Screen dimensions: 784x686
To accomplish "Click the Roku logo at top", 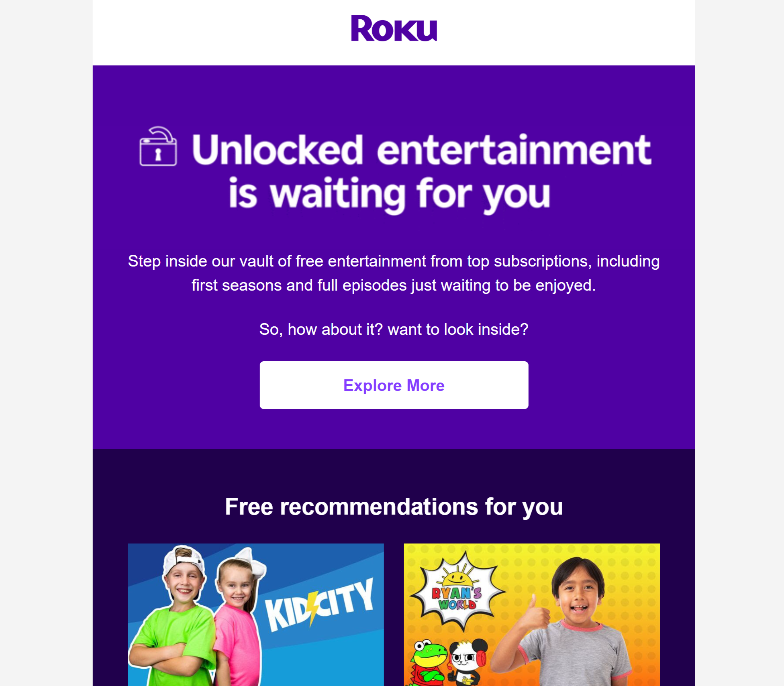I will click(x=394, y=28).
